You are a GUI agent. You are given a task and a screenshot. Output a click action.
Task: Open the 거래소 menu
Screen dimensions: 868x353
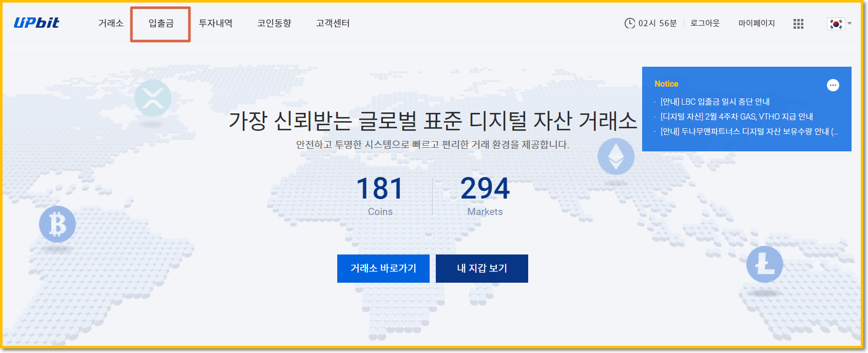(111, 24)
